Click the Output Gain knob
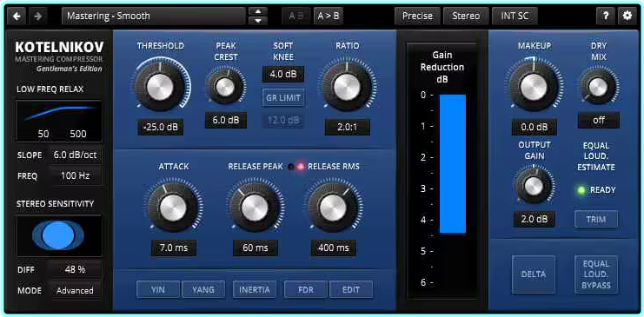Screen dimensions: 644x317 pos(534,187)
